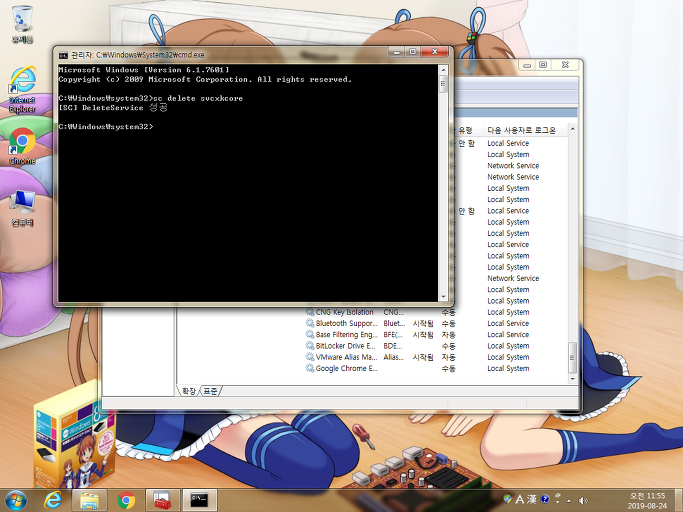Click the BFE(... description cell
The height and width of the screenshot is (512, 683).
(393, 335)
